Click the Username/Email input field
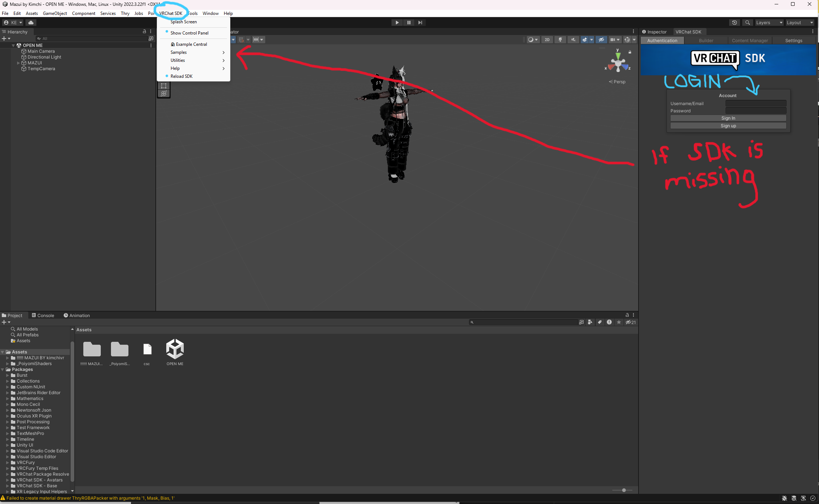 click(x=756, y=104)
